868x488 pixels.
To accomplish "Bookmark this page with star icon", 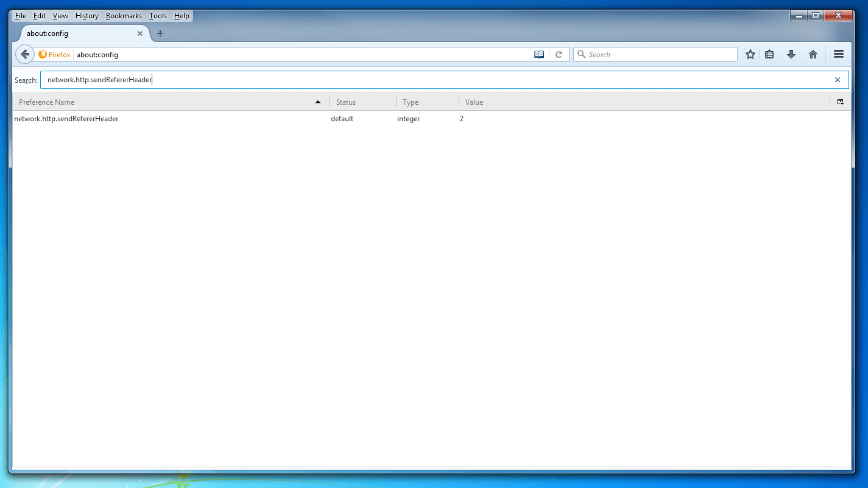I will (750, 54).
